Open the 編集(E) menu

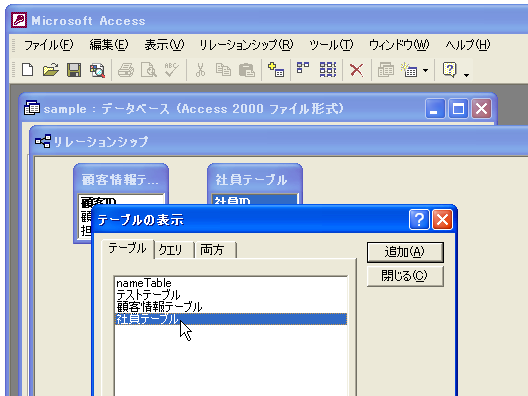[109, 45]
